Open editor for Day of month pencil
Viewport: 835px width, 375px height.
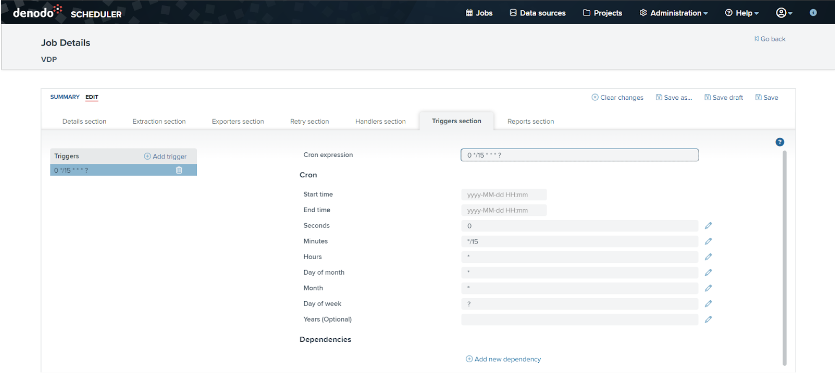click(708, 272)
